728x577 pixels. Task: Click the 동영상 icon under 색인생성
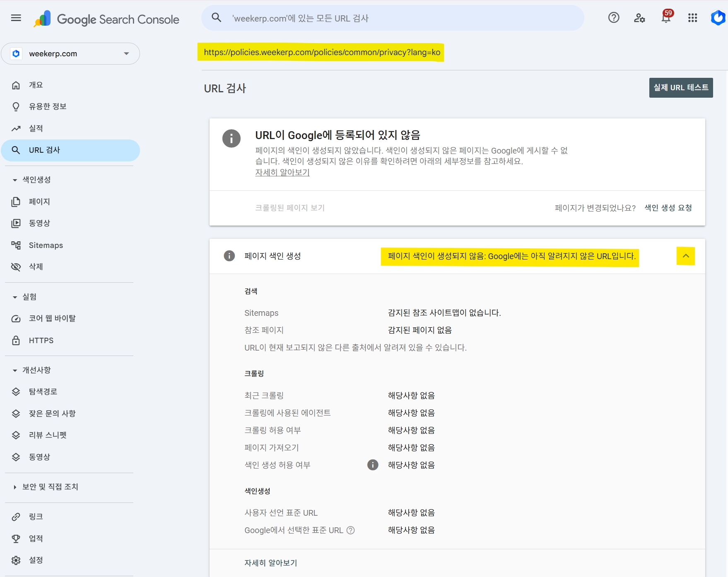(16, 224)
